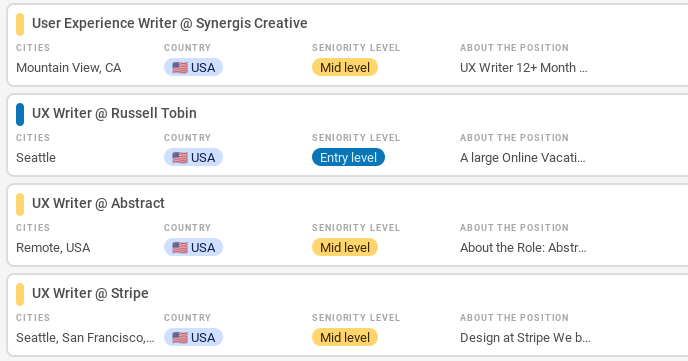The image size is (688, 361).
Task: Open UX Writer @ Abstract record
Action: (98, 203)
